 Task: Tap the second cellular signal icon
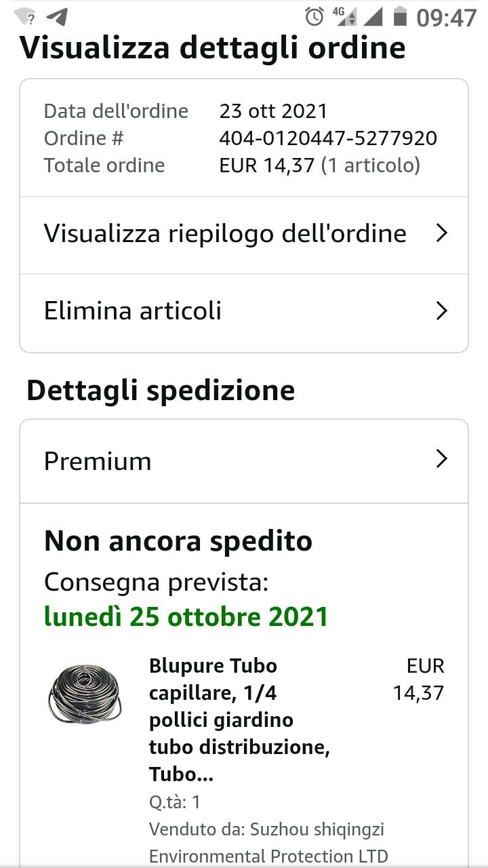point(372,16)
